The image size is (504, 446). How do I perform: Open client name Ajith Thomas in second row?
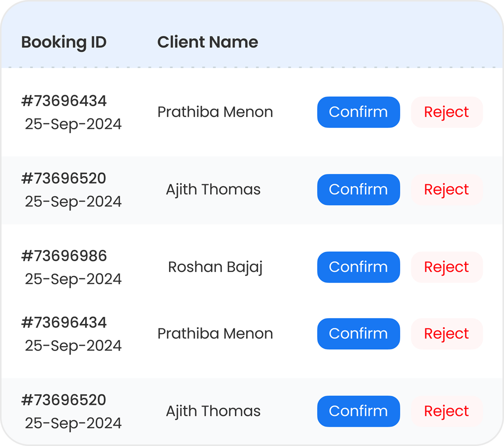pyautogui.click(x=213, y=189)
